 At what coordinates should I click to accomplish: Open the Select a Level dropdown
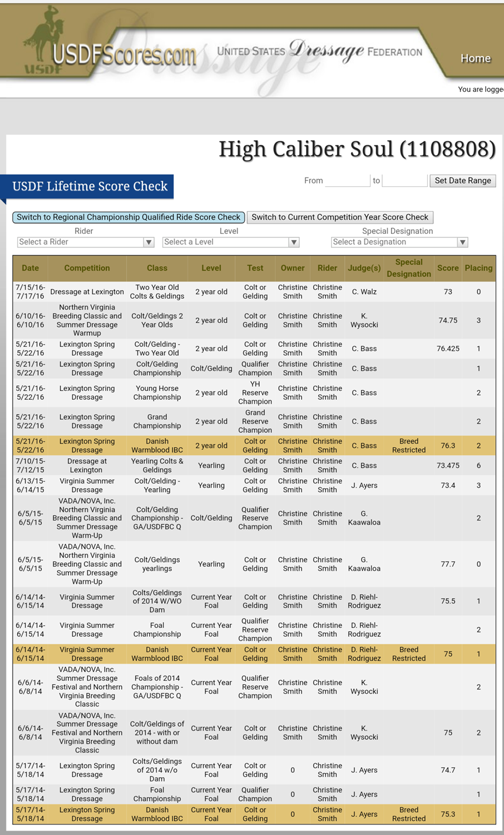click(x=231, y=242)
